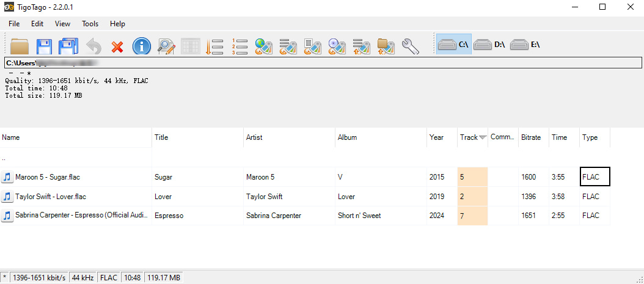This screenshot has height=284, width=644.
Task: Click the red X delete icon
Action: (x=117, y=46)
